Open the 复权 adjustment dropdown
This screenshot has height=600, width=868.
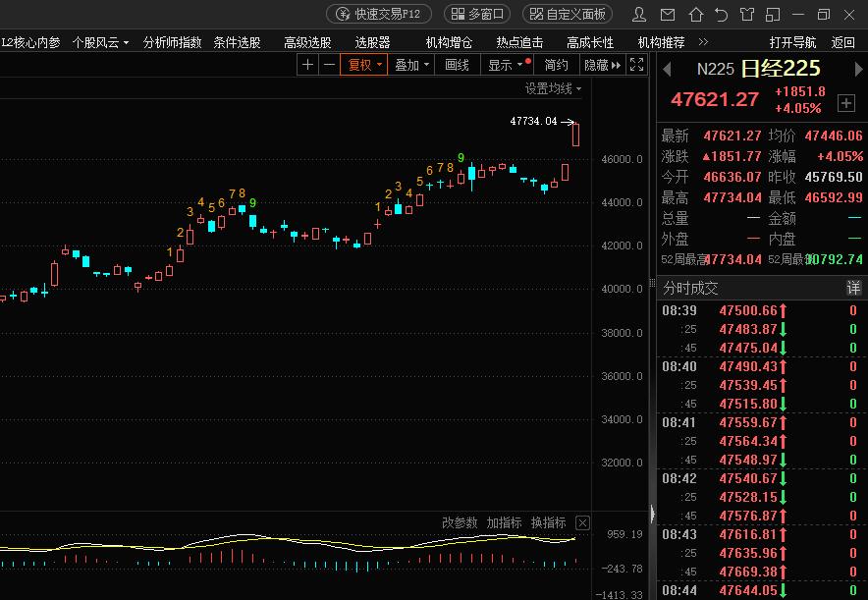(x=363, y=65)
